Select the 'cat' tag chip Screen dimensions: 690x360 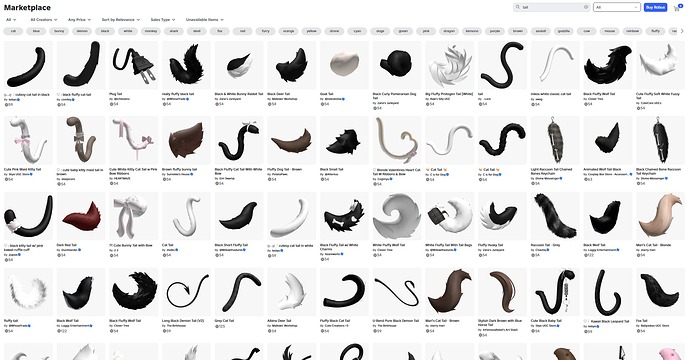tap(14, 31)
